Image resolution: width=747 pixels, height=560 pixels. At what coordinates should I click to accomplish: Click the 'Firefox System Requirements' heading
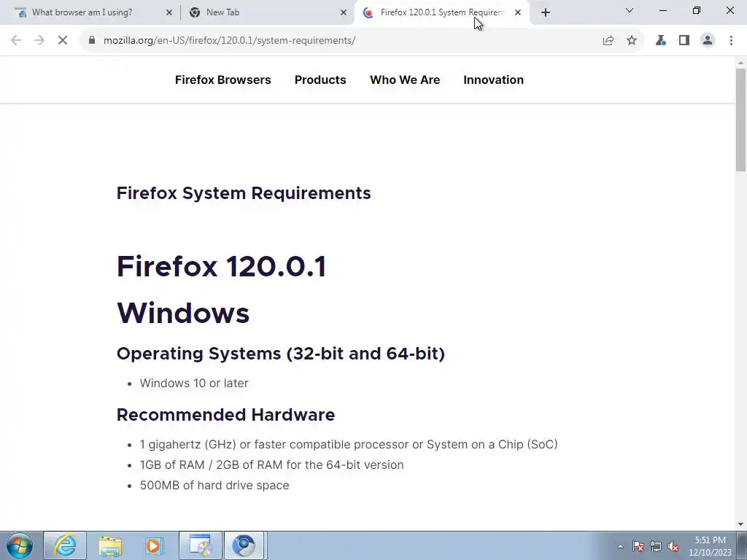point(244,193)
